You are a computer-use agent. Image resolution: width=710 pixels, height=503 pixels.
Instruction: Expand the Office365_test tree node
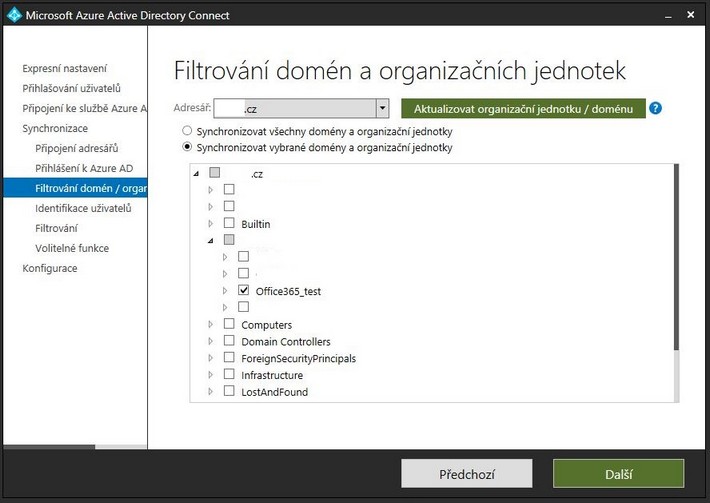click(225, 291)
